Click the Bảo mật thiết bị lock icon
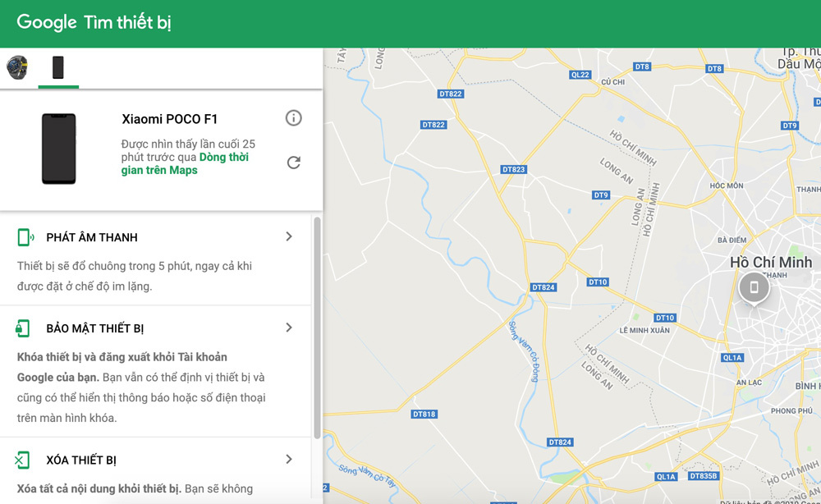 [x=23, y=328]
